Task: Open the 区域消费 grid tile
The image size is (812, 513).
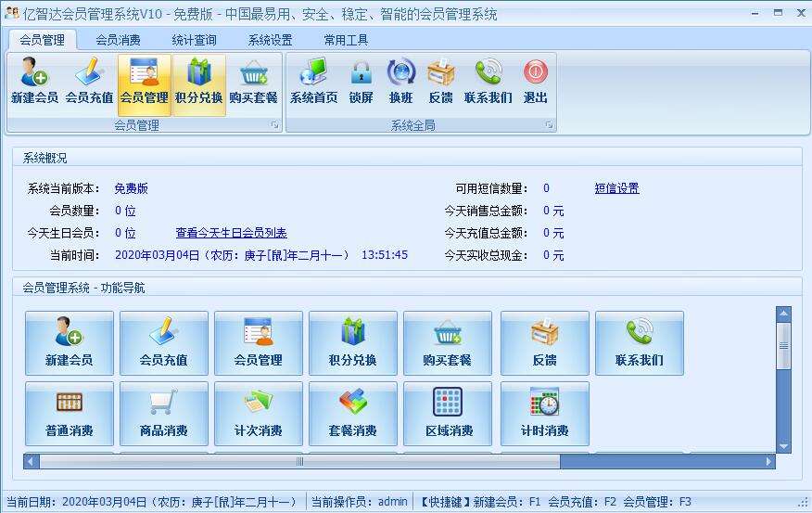Action: click(x=448, y=414)
